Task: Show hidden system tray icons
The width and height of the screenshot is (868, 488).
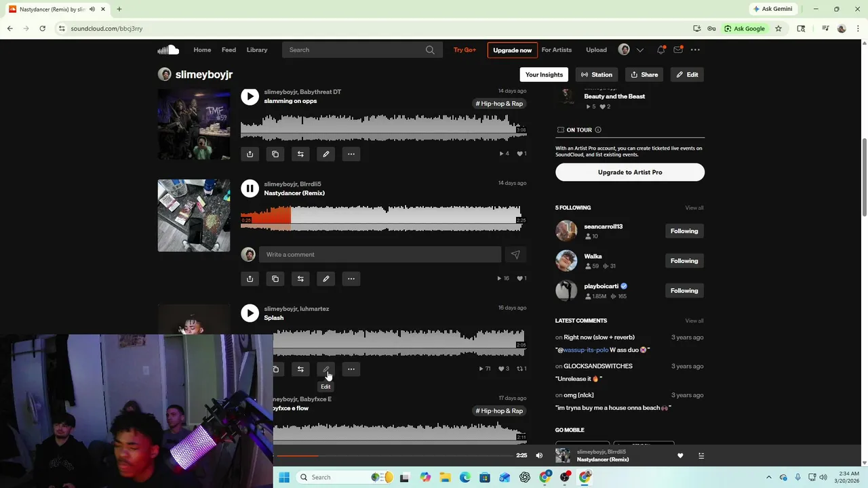Action: 769,477
